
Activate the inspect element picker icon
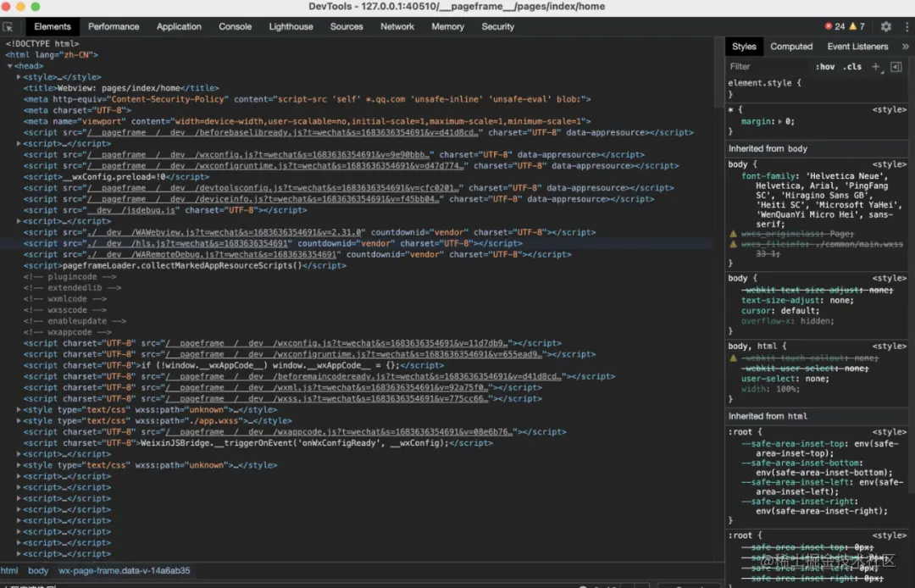8,27
